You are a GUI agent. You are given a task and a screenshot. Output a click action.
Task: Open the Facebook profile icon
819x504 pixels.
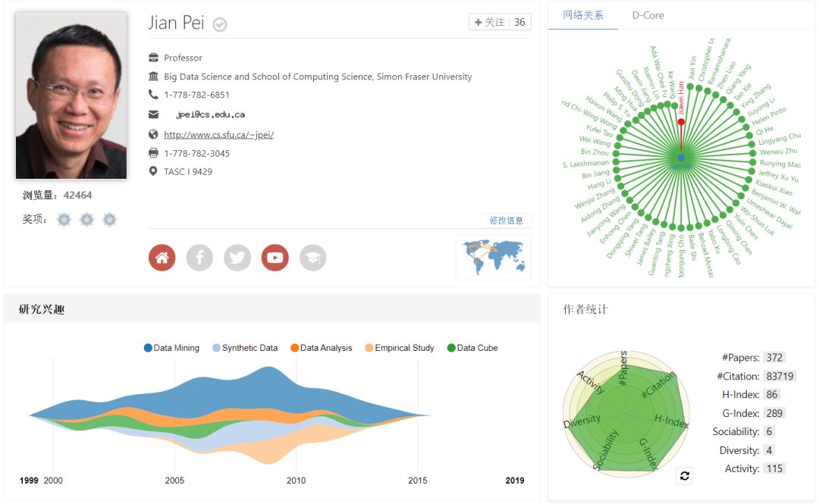199,258
